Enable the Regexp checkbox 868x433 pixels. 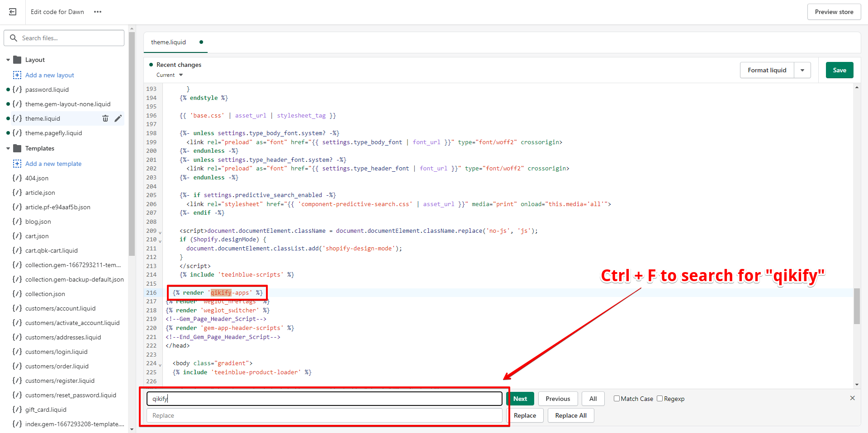[x=659, y=398]
